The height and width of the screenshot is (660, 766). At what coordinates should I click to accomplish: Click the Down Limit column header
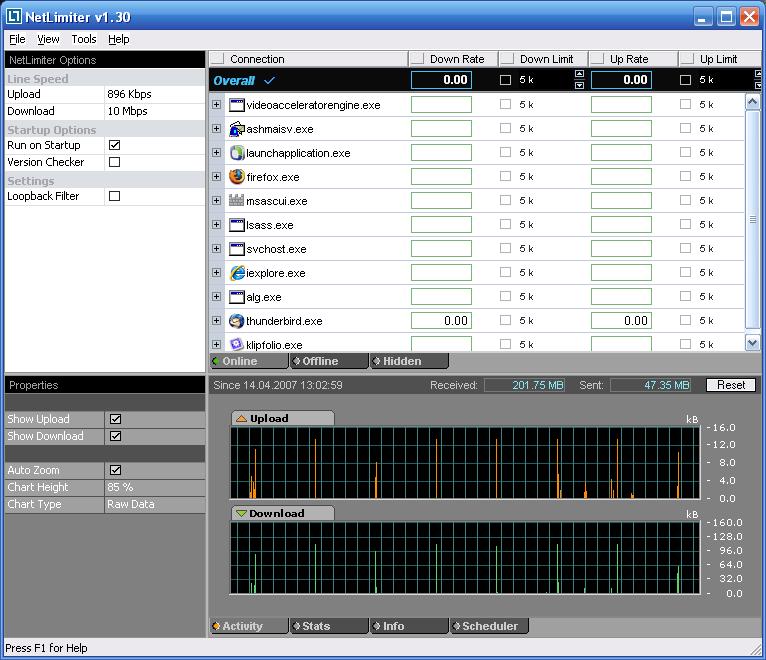[543, 59]
